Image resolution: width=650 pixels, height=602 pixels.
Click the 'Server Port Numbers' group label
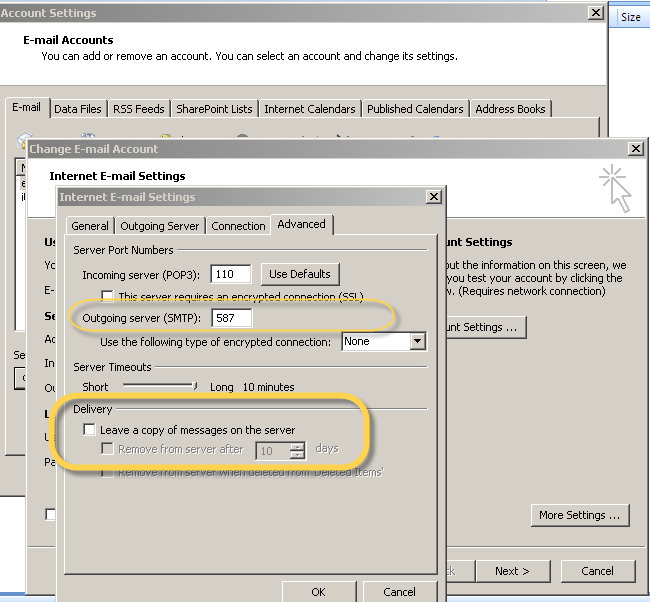(123, 250)
